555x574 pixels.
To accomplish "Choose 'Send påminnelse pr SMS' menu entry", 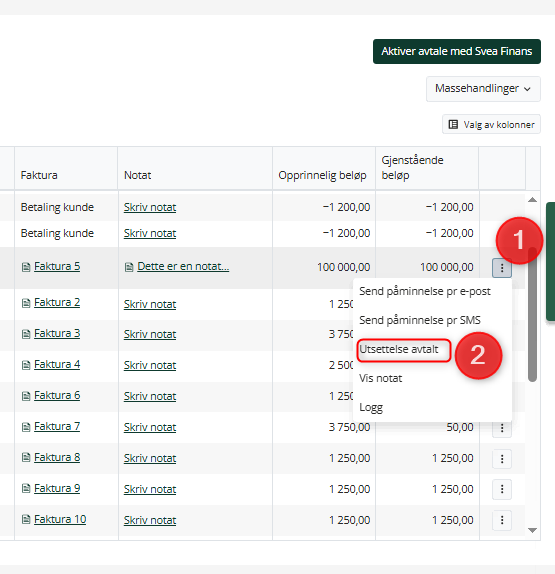I will [420, 320].
